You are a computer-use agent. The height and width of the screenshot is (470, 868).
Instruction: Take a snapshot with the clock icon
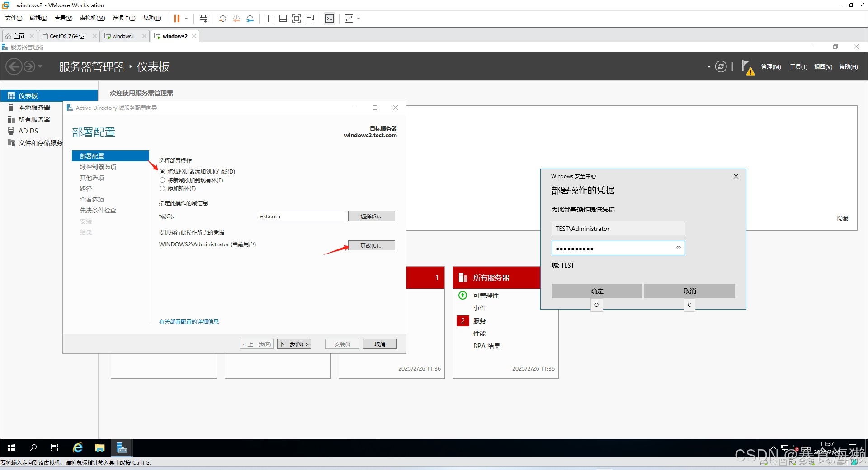[x=222, y=19]
